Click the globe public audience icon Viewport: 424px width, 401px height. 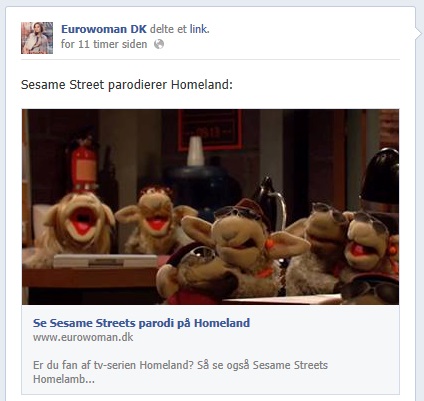coord(159,44)
